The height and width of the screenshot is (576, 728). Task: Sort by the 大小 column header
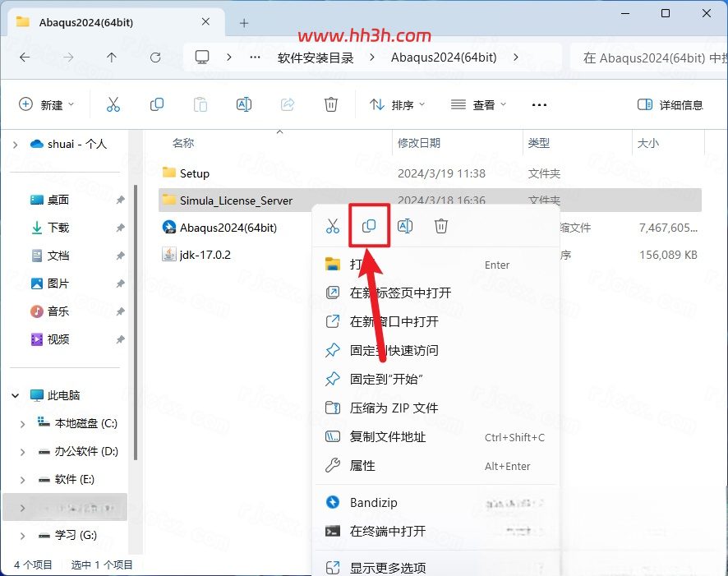pos(648,143)
